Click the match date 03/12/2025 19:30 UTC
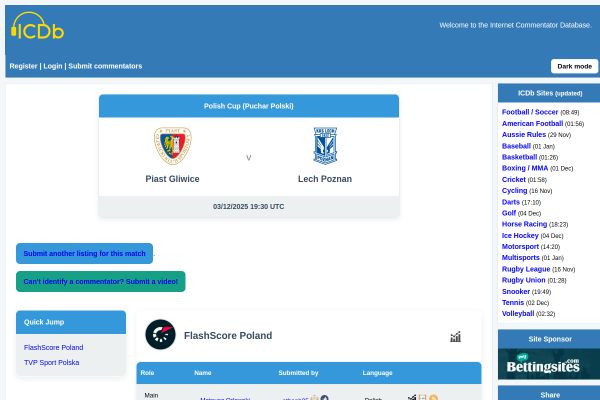The image size is (600, 400). [x=249, y=207]
